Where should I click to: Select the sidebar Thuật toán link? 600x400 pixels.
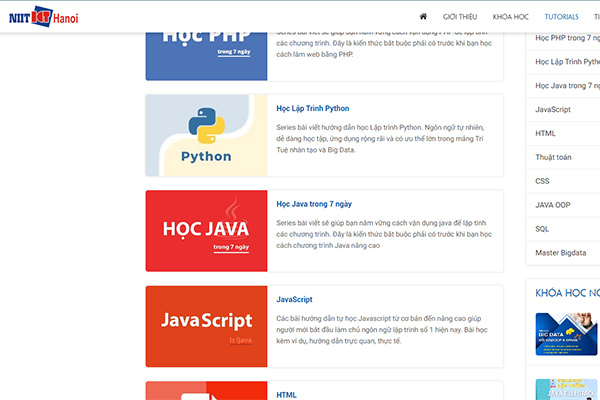click(553, 157)
